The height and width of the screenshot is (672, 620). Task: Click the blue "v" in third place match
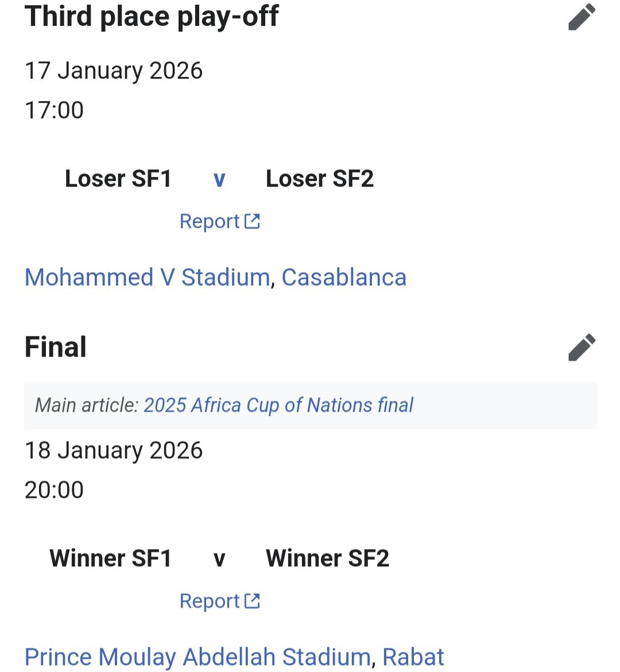[x=219, y=179]
